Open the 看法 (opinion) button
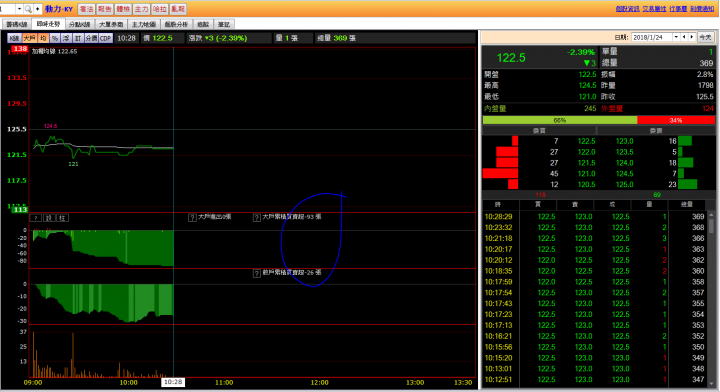The image size is (720, 392). pyautogui.click(x=86, y=9)
